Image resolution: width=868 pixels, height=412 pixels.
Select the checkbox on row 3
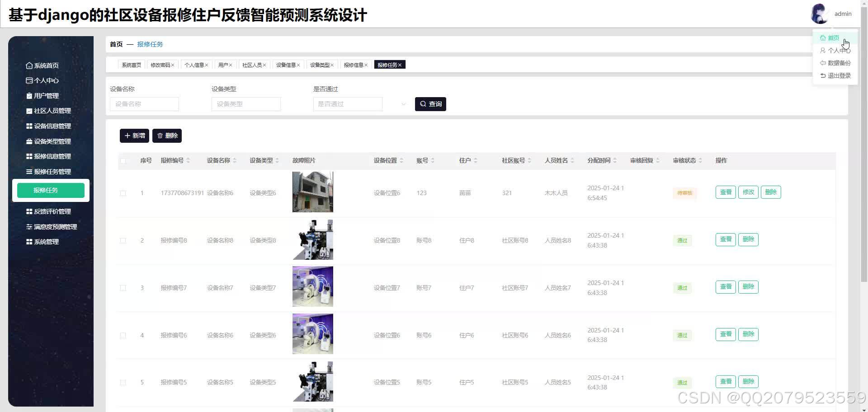[123, 288]
